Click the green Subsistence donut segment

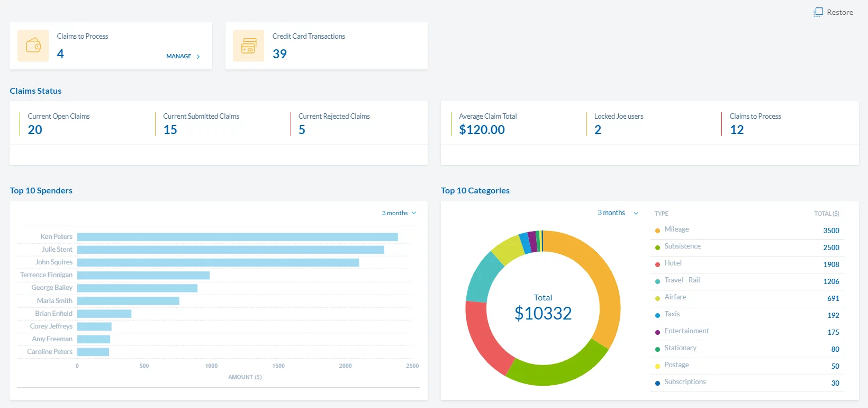(556, 371)
